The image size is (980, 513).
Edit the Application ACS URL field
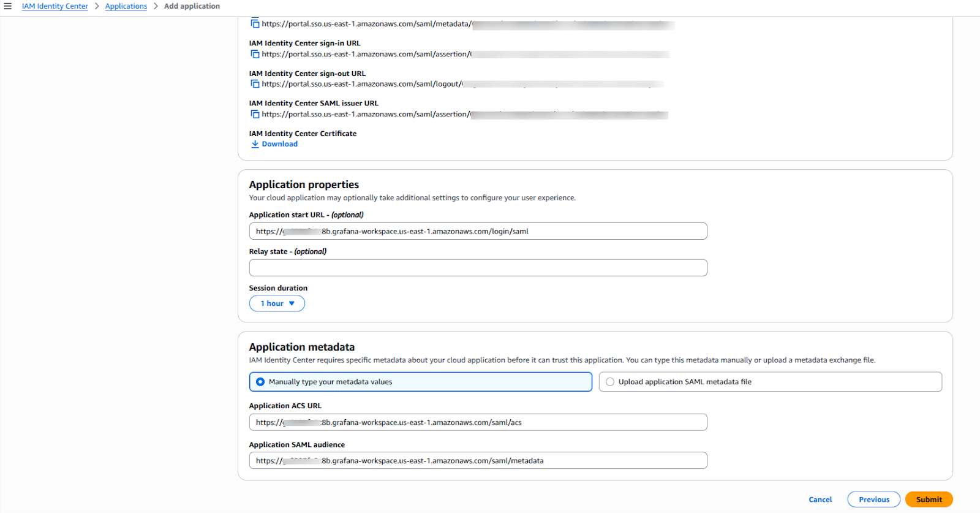click(478, 422)
